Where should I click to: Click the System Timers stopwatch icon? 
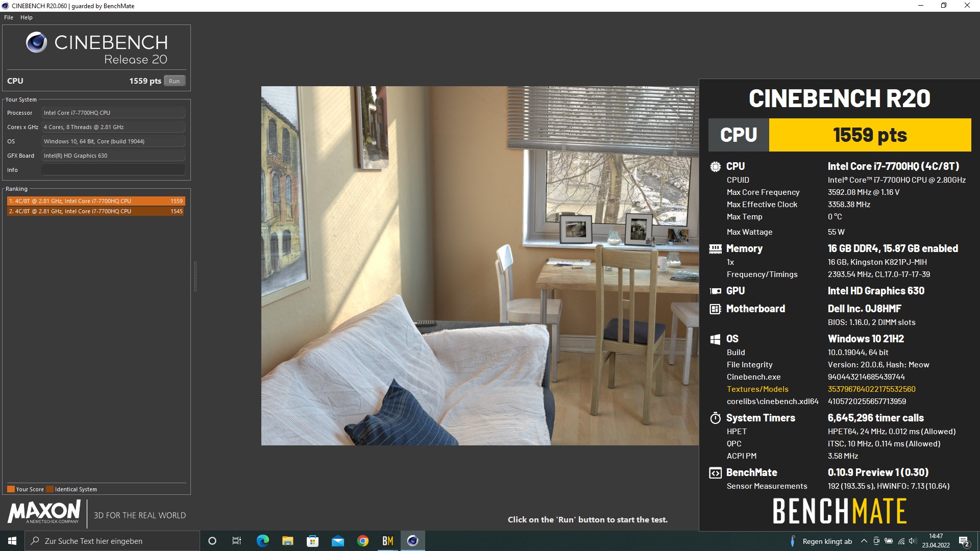coord(715,418)
